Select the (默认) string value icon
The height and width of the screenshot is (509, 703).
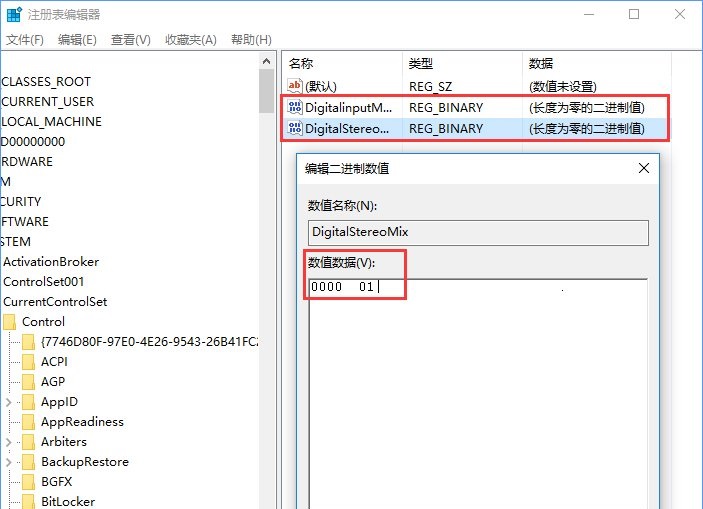tap(295, 86)
